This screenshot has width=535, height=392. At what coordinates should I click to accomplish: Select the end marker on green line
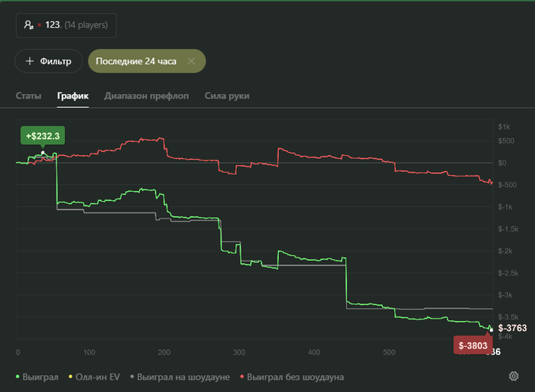point(491,329)
